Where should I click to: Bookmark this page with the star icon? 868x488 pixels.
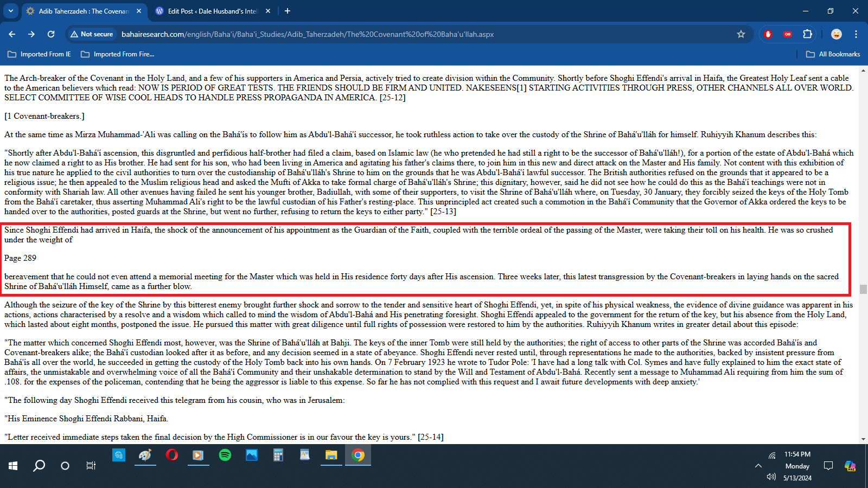741,34
